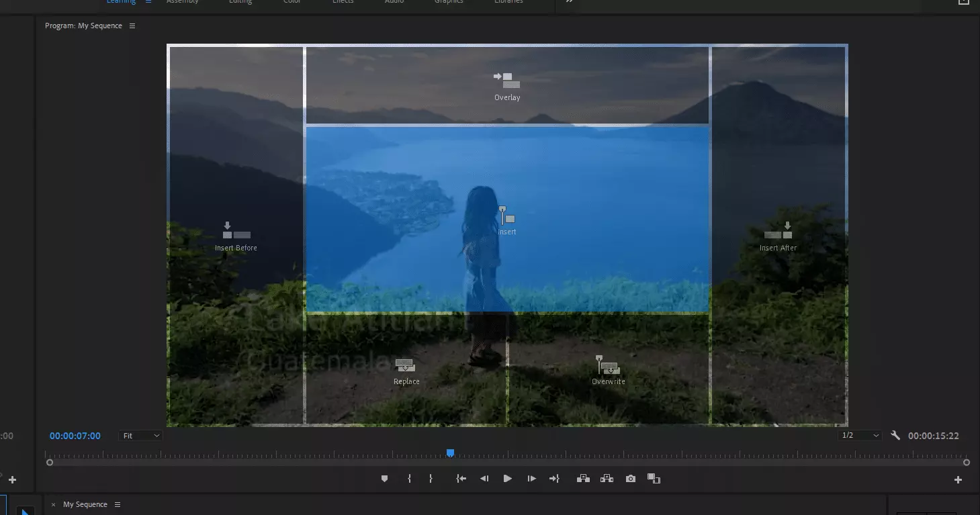Click the Play button
980x515 pixels.
coord(507,479)
